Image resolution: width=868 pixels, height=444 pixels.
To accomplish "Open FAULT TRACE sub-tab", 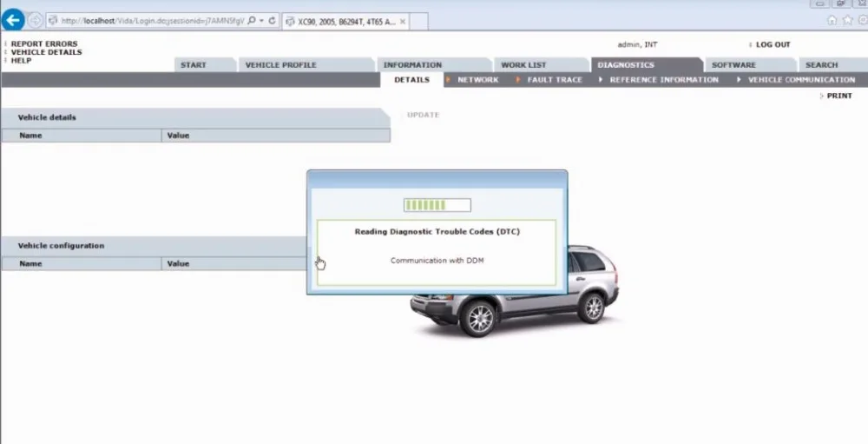I will [x=554, y=80].
